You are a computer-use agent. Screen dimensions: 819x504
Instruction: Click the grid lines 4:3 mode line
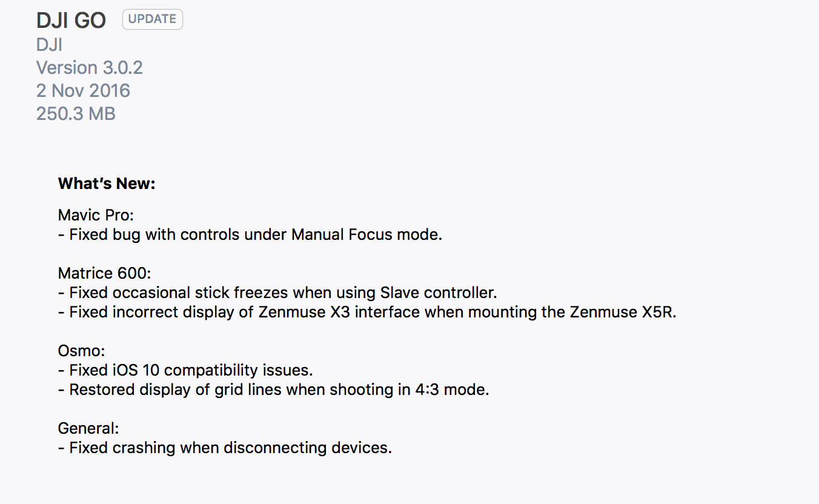tap(273, 390)
